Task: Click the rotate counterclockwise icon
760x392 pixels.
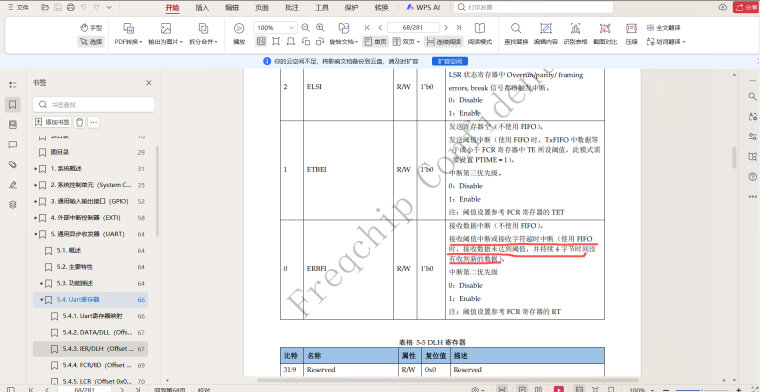Action: pos(305,42)
